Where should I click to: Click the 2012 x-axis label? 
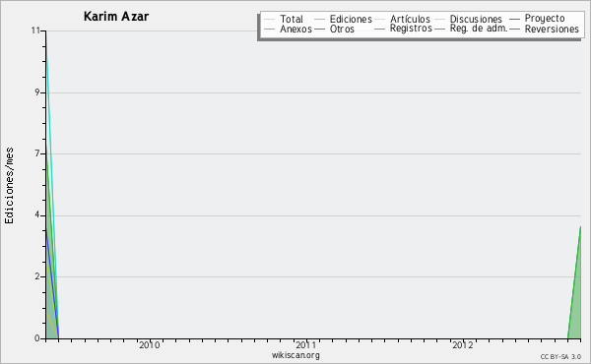point(463,345)
